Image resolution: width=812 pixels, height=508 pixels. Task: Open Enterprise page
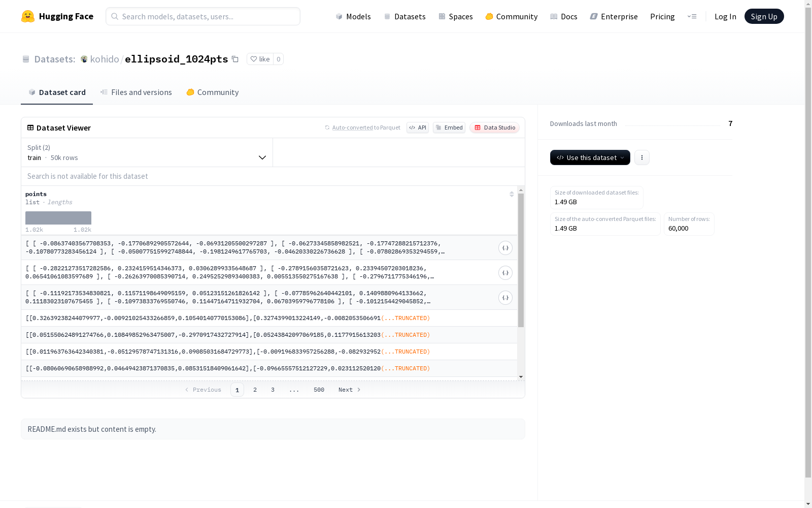point(614,16)
